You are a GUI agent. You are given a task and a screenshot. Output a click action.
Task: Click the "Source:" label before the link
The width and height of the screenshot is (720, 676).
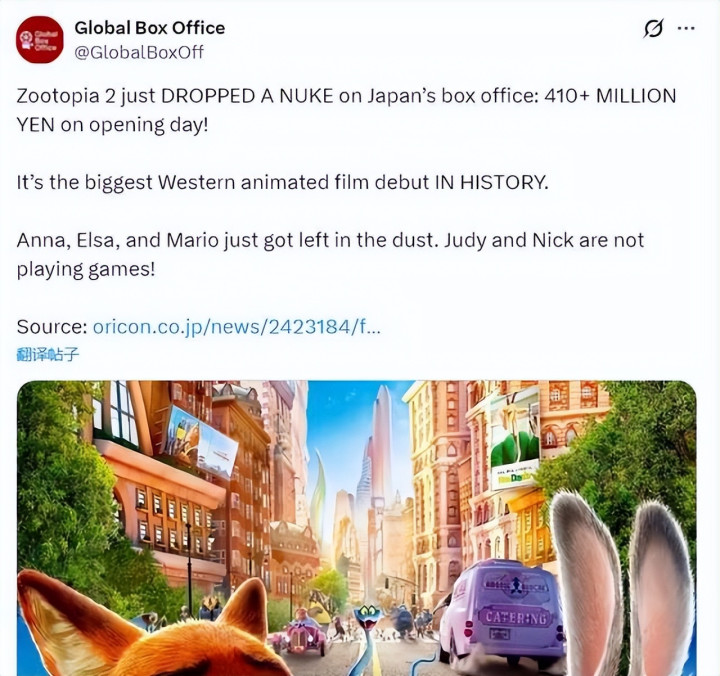coord(52,327)
